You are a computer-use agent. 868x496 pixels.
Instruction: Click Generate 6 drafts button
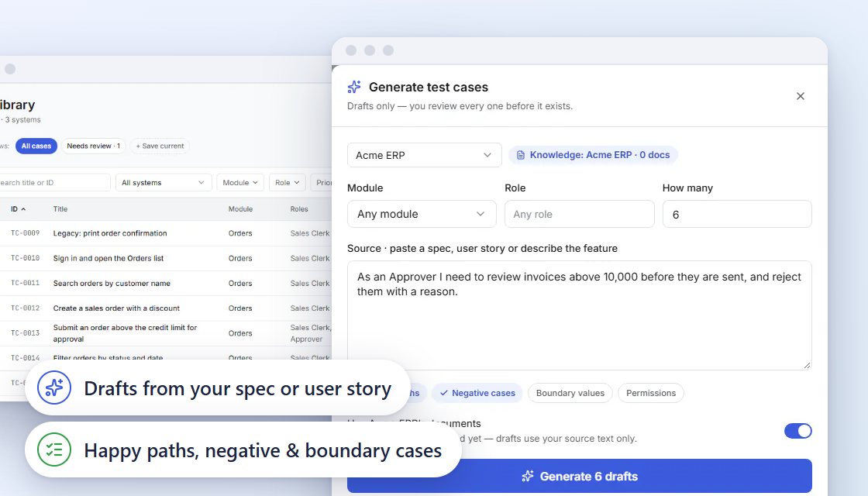(x=579, y=476)
